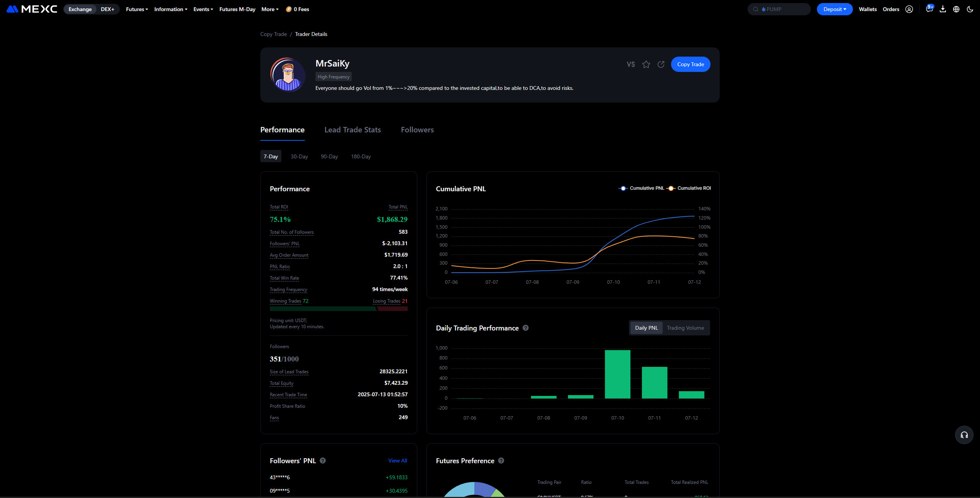This screenshot has width=980, height=498.
Task: Click the Copy Trade button
Action: point(691,64)
